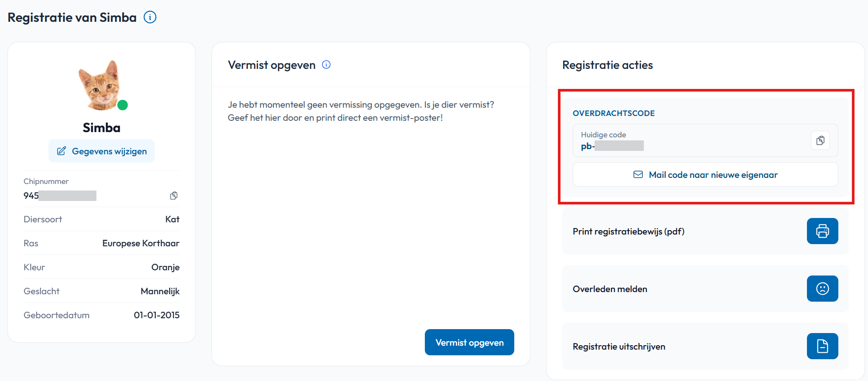The width and height of the screenshot is (868, 381).
Task: Click the Print registratiebewijs (pdf) row
Action: pyautogui.click(x=705, y=231)
